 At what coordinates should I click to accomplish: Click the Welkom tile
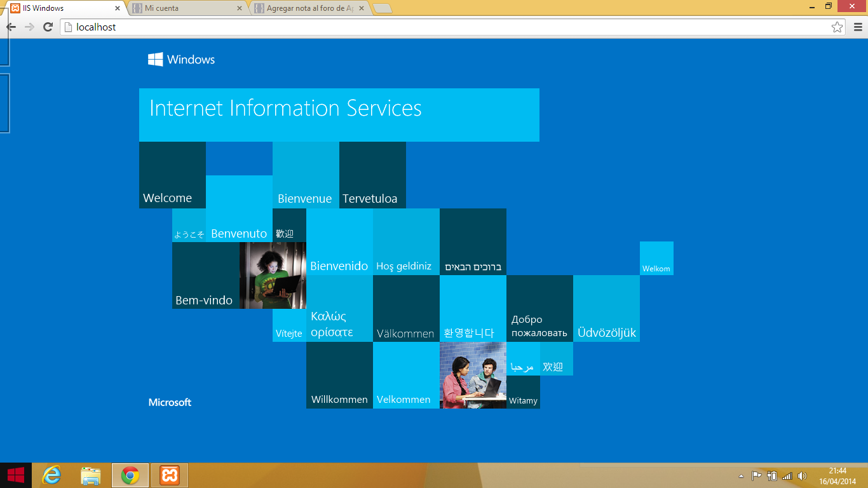656,258
